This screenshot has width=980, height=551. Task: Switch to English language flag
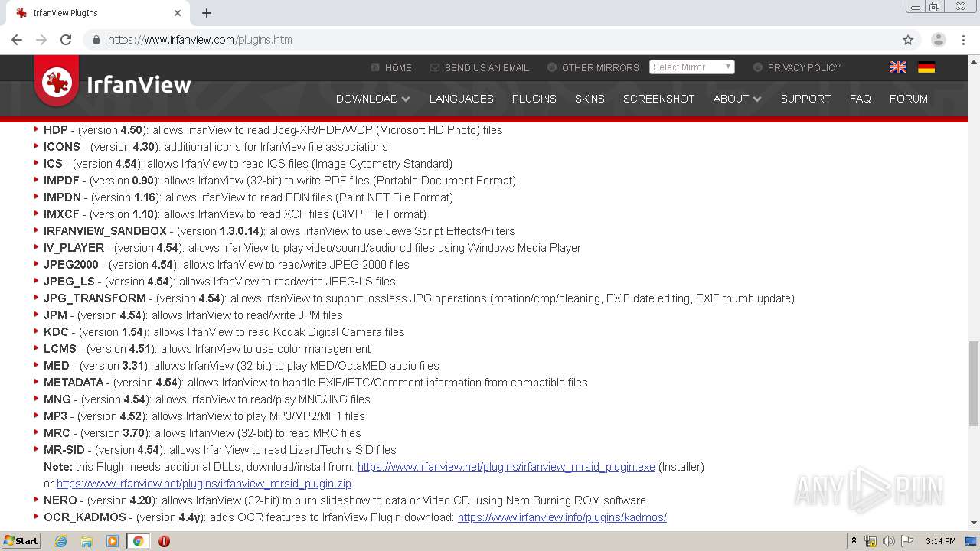click(898, 67)
